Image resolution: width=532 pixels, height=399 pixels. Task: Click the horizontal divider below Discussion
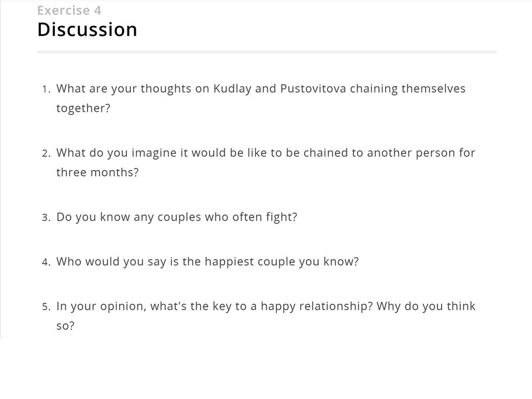(267, 52)
